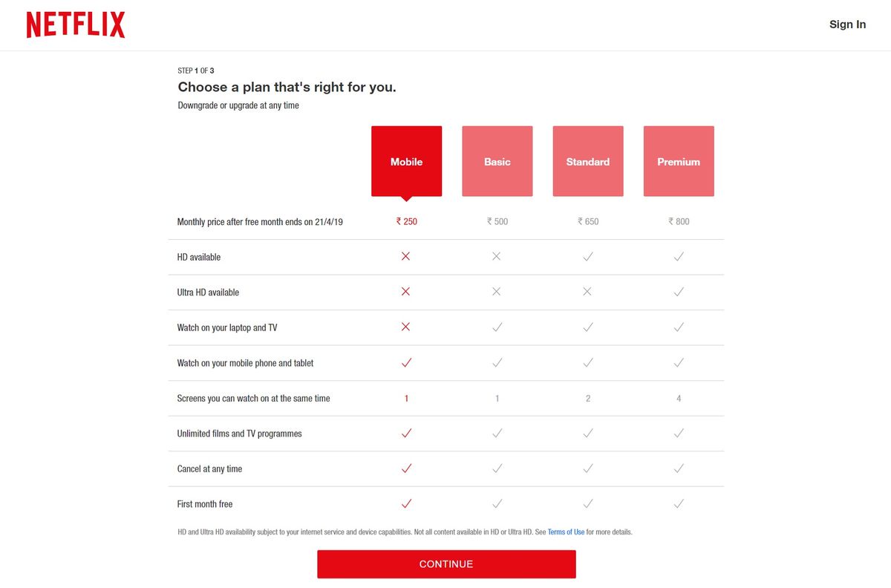The height and width of the screenshot is (588, 891).
Task: Click the Mobile column header
Action: click(406, 161)
